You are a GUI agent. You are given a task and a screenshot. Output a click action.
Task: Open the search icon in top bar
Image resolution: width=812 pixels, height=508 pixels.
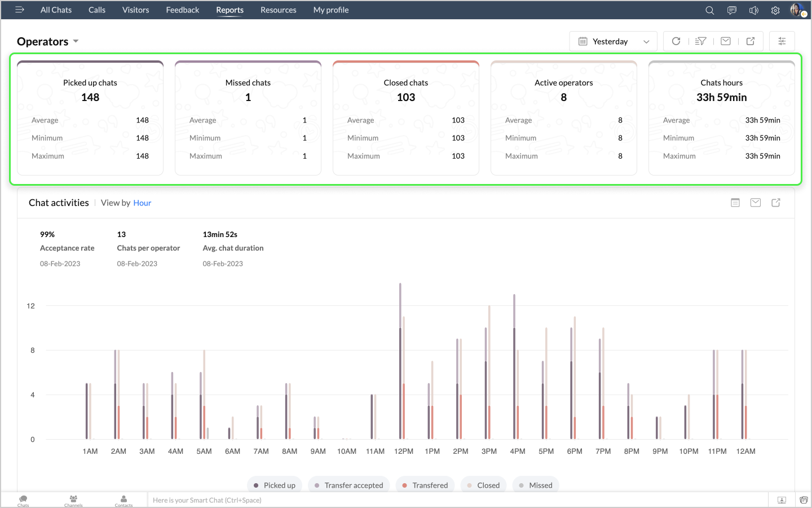[709, 10]
